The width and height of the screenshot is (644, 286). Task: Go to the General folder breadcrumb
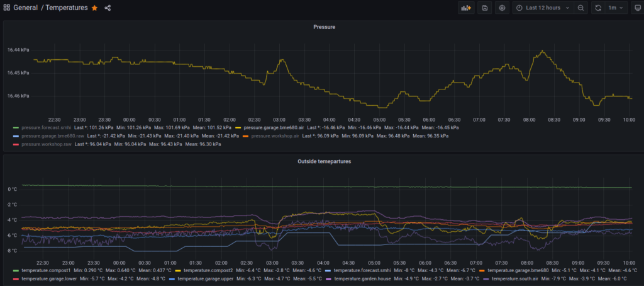pyautogui.click(x=25, y=8)
